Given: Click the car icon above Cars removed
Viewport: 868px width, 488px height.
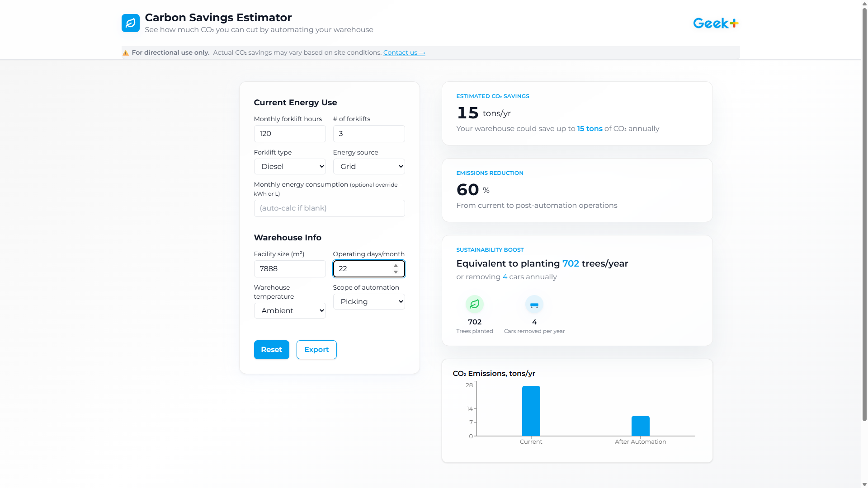Looking at the screenshot, I should [534, 305].
